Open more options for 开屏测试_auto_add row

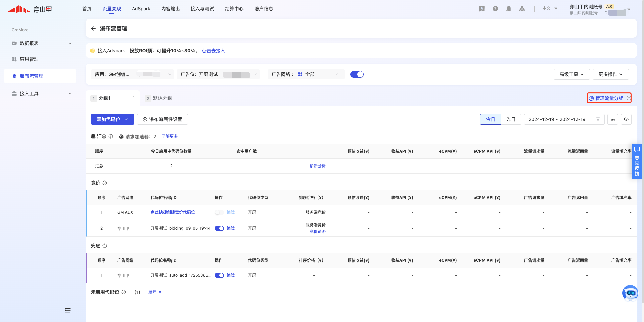pos(240,275)
